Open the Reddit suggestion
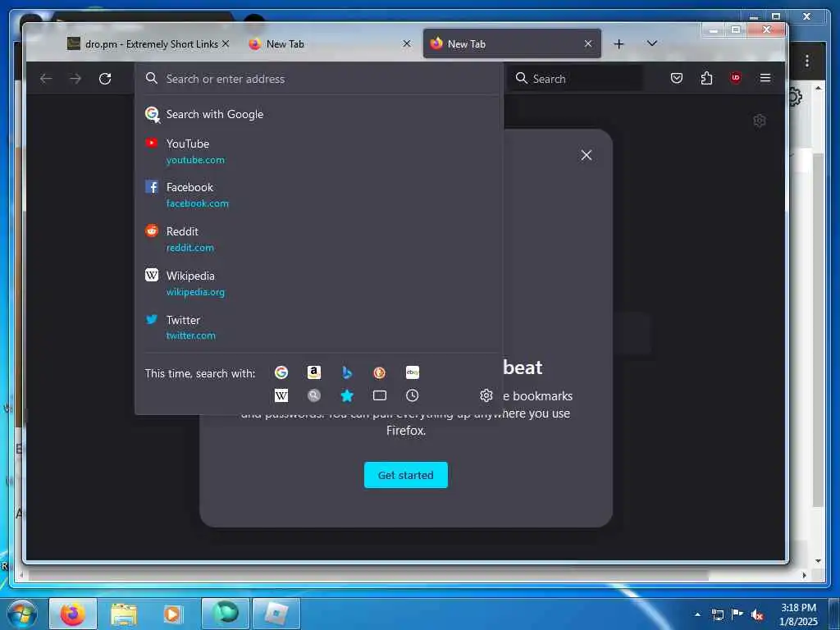Image resolution: width=840 pixels, height=630 pixels. pyautogui.click(x=319, y=240)
